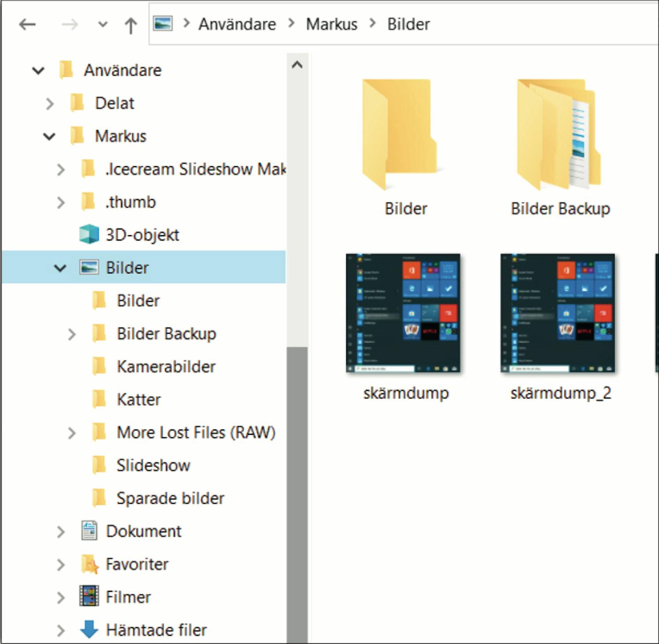Collapse the highlighted Bilder tree node
This screenshot has height=644, width=659.
60,268
